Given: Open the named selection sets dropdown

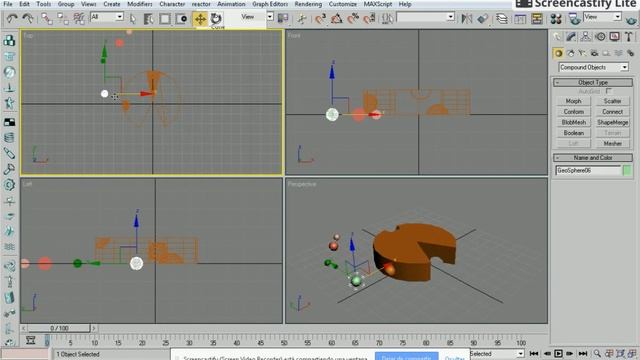Looking at the screenshot, I should 450,17.
